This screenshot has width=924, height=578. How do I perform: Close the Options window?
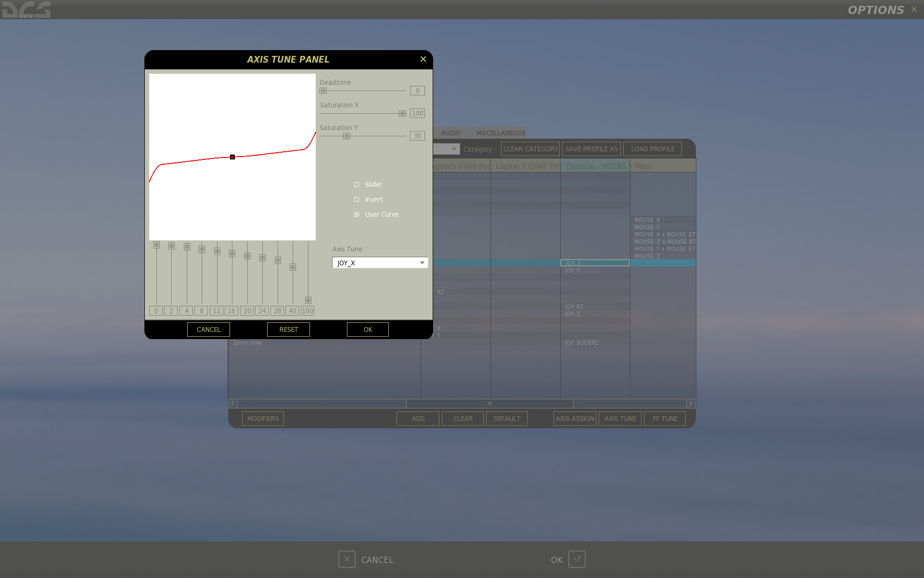(x=914, y=9)
